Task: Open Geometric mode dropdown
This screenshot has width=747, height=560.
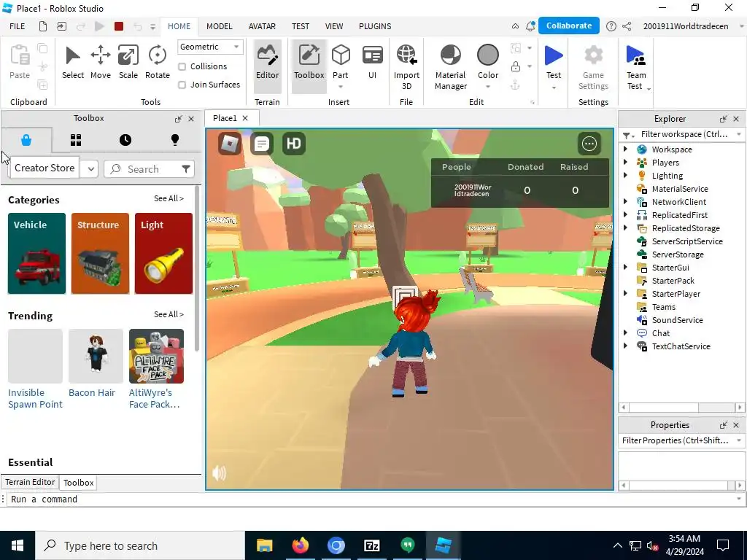Action: (209, 47)
